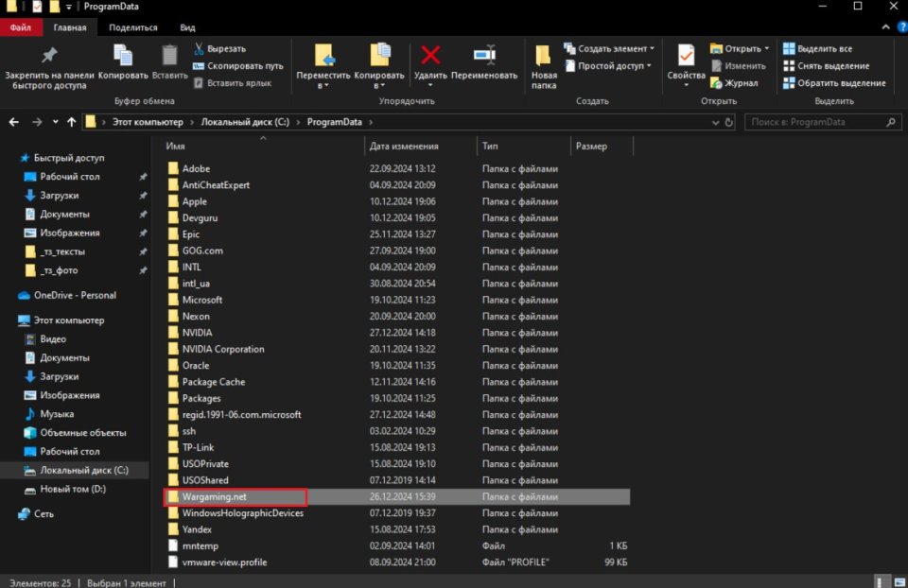Collapse the ribbon with chevron

(885, 26)
